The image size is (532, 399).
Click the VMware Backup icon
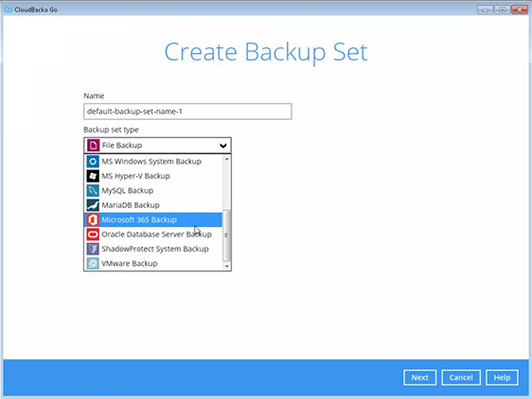pos(93,264)
